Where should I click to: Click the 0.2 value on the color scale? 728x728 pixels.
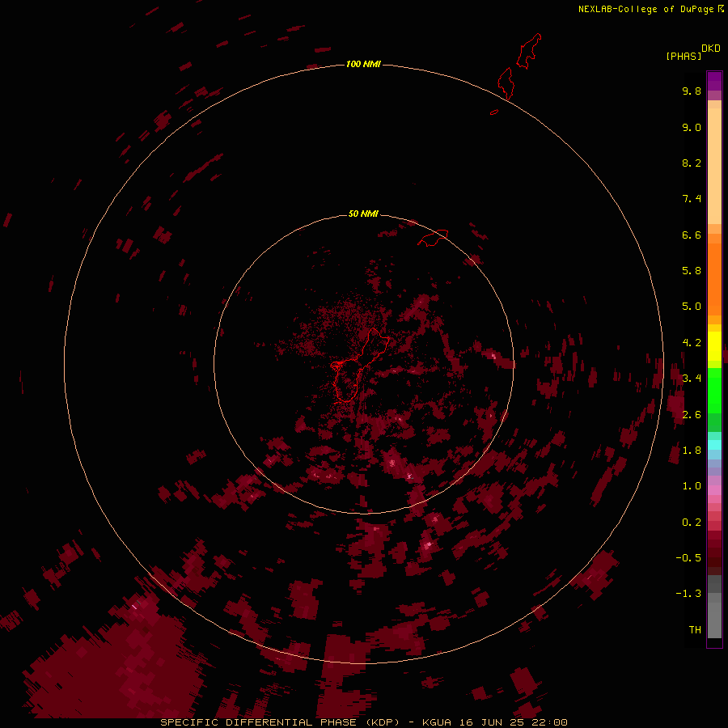[692, 523]
